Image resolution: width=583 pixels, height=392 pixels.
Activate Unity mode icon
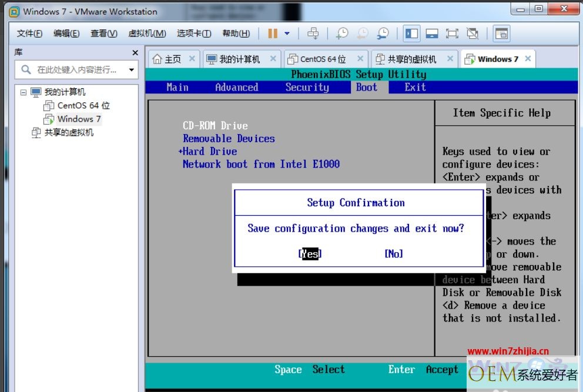click(473, 34)
